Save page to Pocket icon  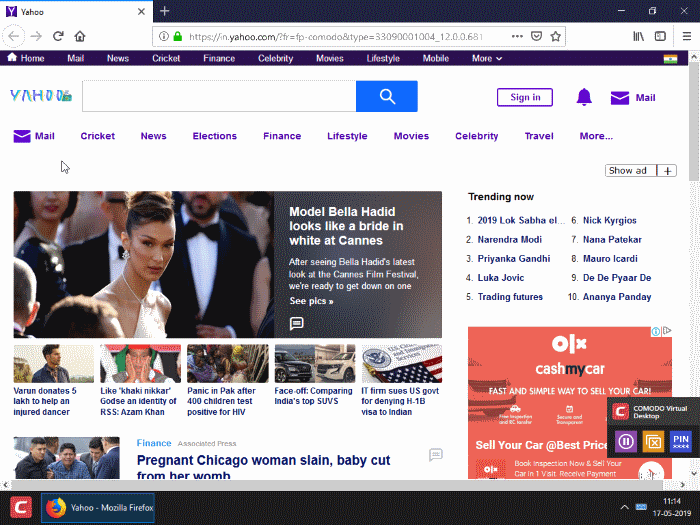click(x=537, y=36)
